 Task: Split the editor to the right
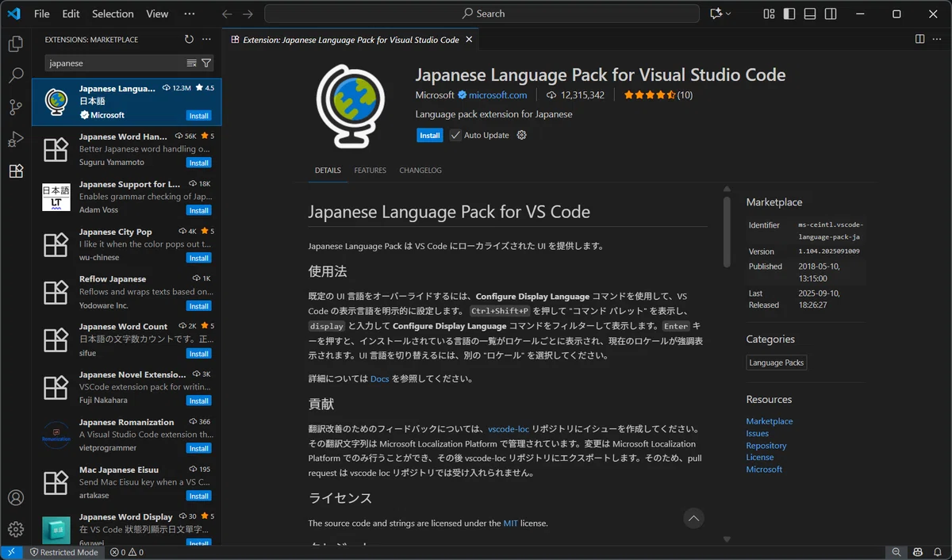click(x=919, y=39)
